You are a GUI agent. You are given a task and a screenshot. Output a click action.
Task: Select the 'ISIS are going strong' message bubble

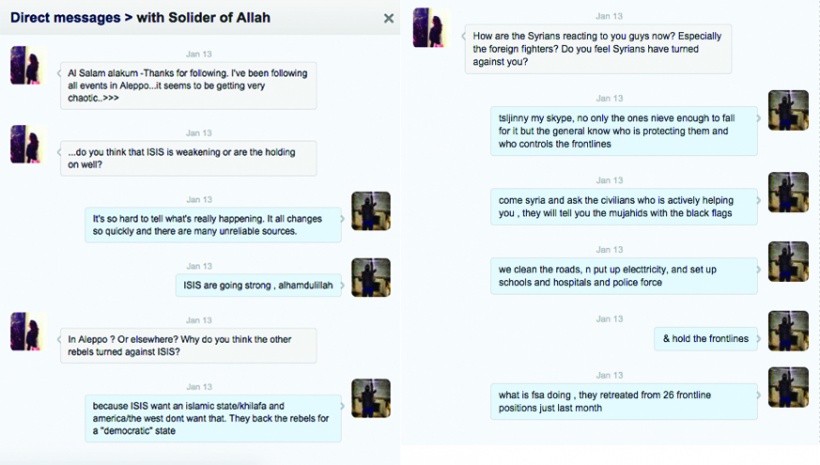(258, 286)
